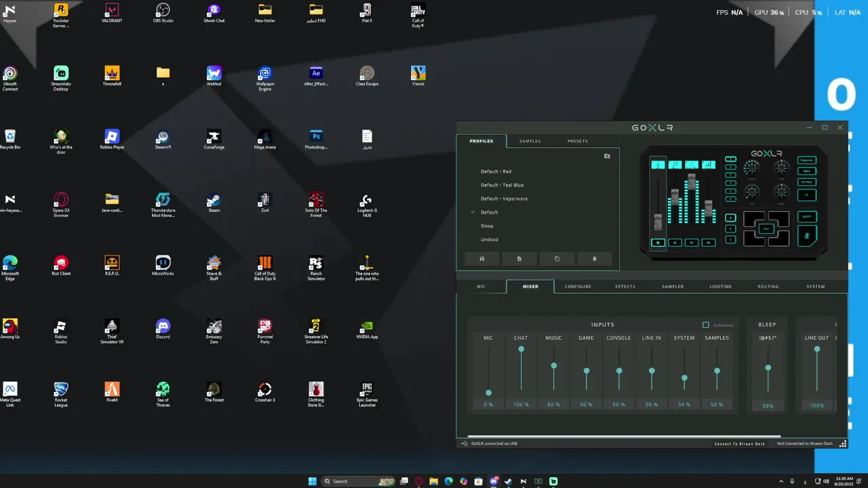This screenshot has height=488, width=868.
Task: Click the USB connection icon in status bar
Action: click(x=465, y=443)
